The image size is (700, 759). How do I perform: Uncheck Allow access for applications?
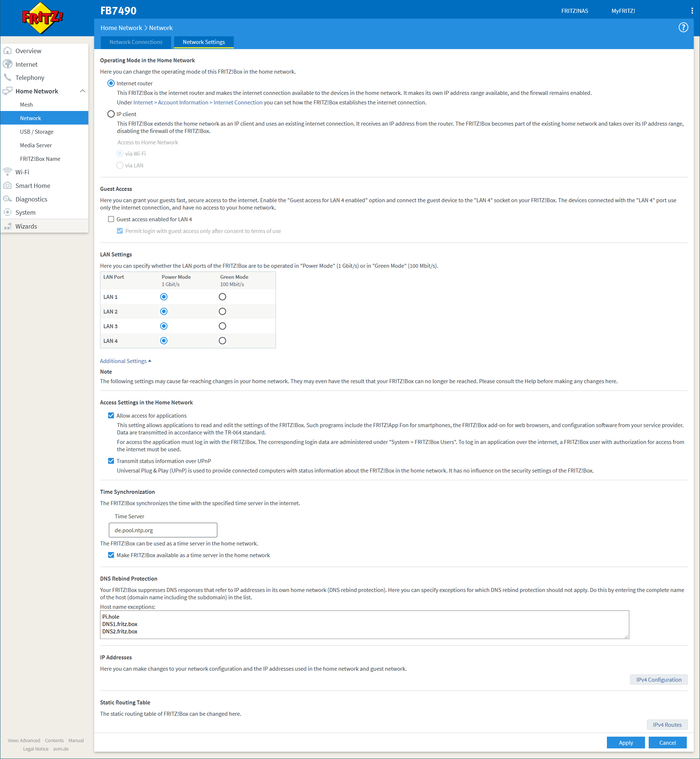[x=111, y=416]
